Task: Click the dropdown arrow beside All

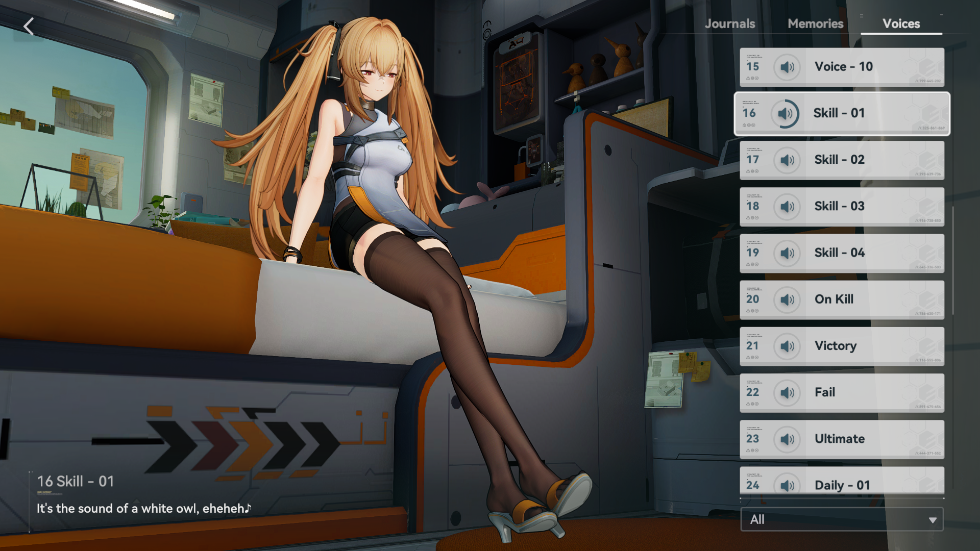Action: click(933, 520)
